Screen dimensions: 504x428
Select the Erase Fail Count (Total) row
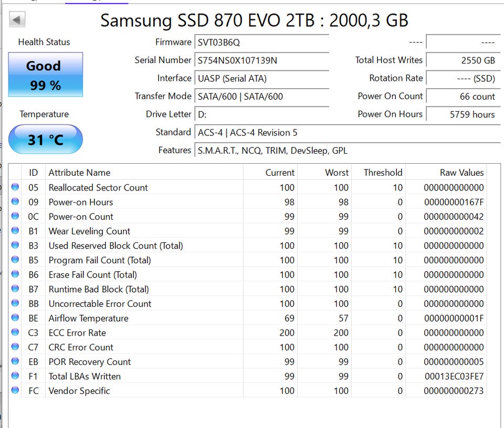(247, 274)
